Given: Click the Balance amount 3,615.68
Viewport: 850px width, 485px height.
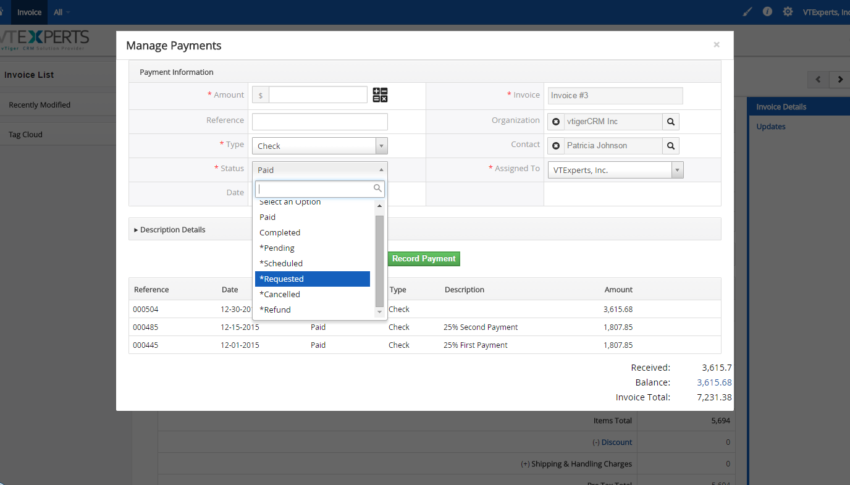Looking at the screenshot, I should point(714,382).
